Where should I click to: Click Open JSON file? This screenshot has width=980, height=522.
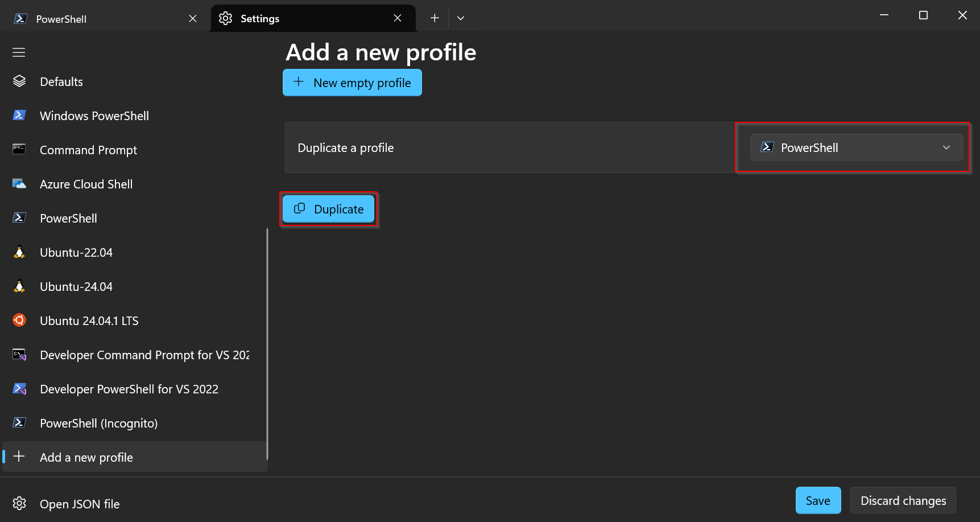point(135,504)
